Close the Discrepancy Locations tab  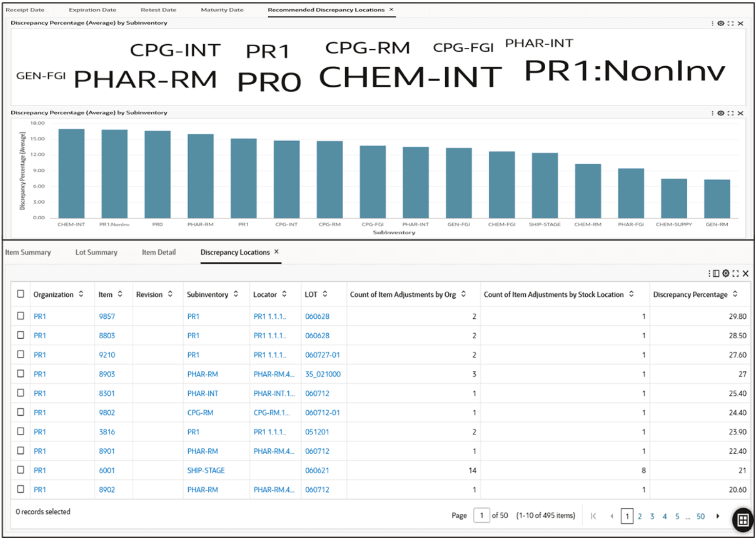276,252
